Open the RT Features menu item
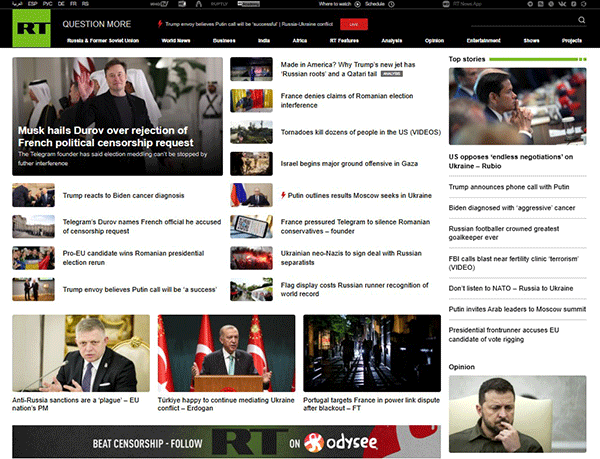This screenshot has width=600, height=459. pyautogui.click(x=344, y=41)
